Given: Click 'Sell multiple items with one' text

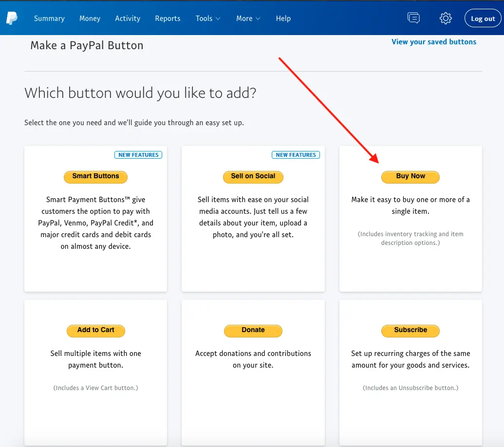Looking at the screenshot, I should (95, 359).
